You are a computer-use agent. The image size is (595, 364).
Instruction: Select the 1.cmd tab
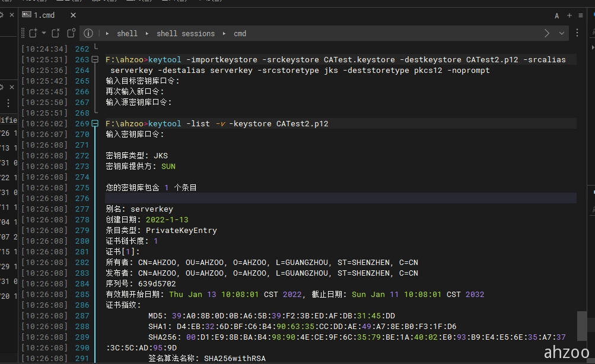43,15
